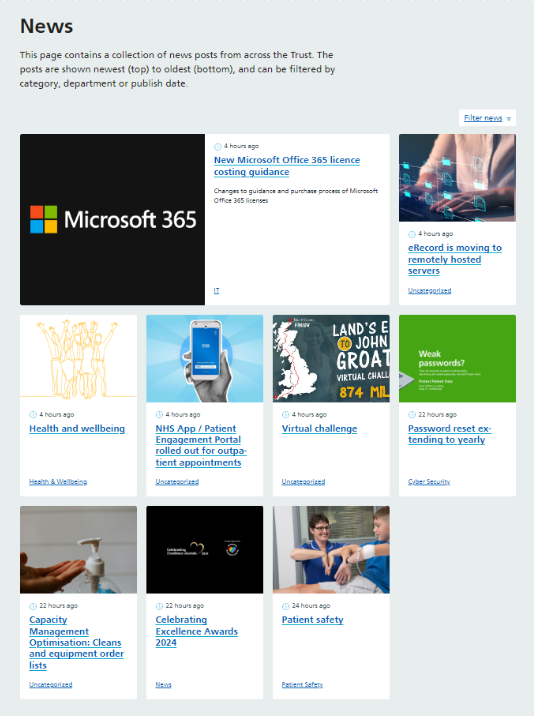Open eRecord is moving to remotely hosted servers
The image size is (534, 716).
click(x=455, y=259)
